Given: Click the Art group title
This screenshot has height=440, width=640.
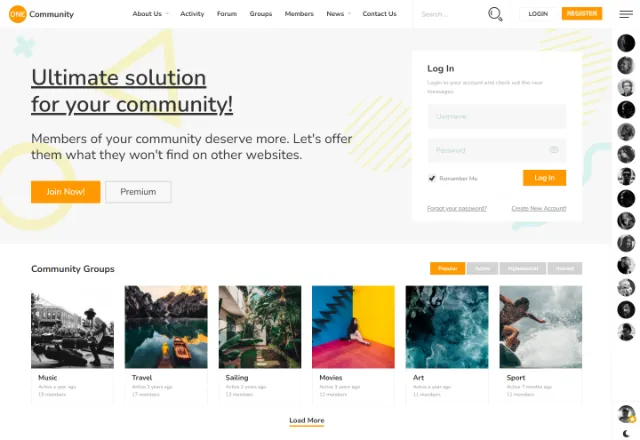Looking at the screenshot, I should [418, 378].
